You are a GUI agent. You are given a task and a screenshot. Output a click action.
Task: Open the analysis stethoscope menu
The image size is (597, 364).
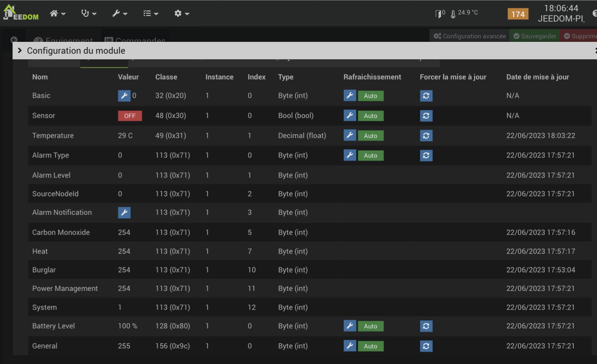tap(89, 13)
